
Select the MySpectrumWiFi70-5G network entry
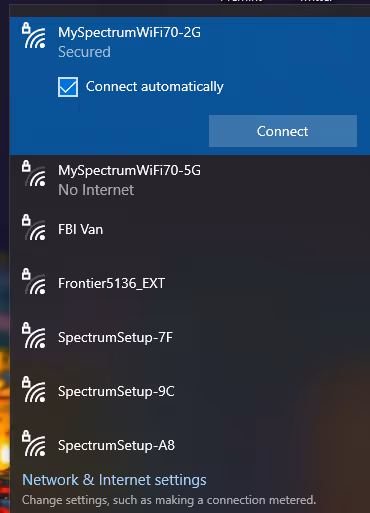point(190,180)
